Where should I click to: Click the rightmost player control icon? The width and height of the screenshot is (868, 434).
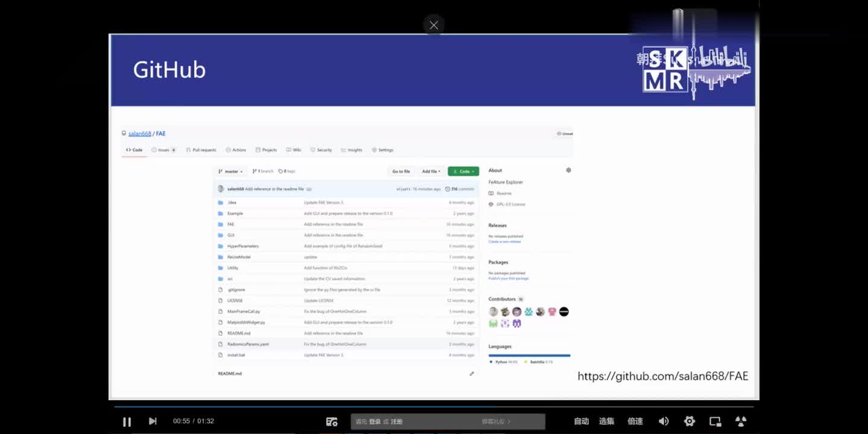(x=741, y=421)
